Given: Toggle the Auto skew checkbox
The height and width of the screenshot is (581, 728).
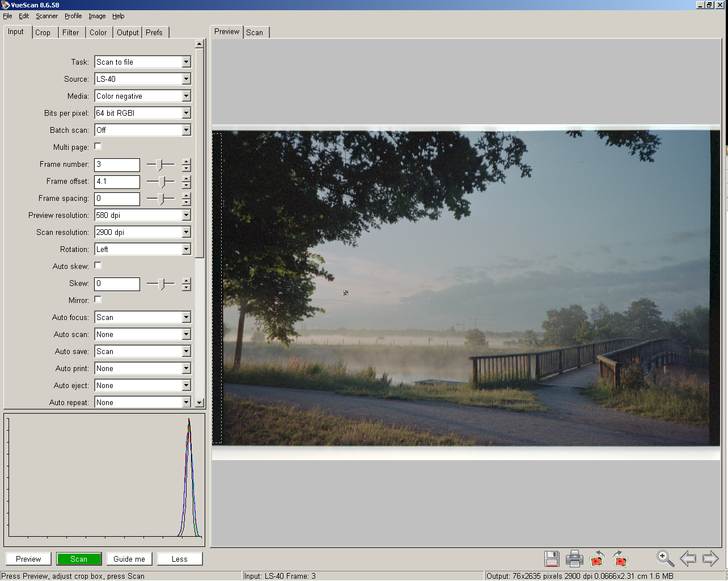Looking at the screenshot, I should click(x=98, y=266).
